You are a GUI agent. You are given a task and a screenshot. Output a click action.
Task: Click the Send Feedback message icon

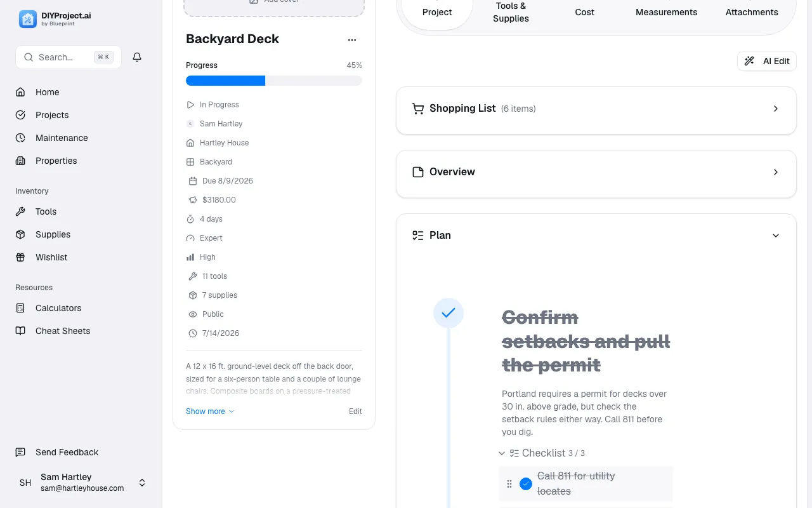coord(20,452)
